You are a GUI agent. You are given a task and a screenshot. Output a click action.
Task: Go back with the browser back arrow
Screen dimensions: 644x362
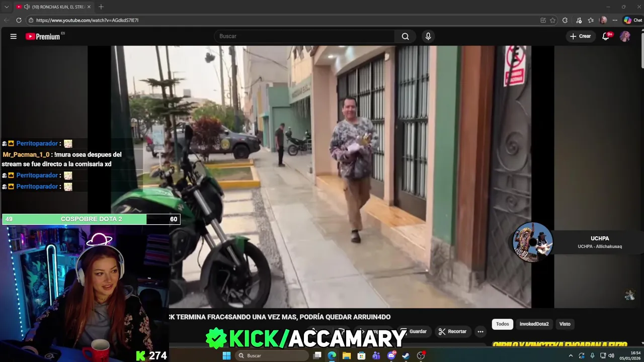click(x=7, y=20)
